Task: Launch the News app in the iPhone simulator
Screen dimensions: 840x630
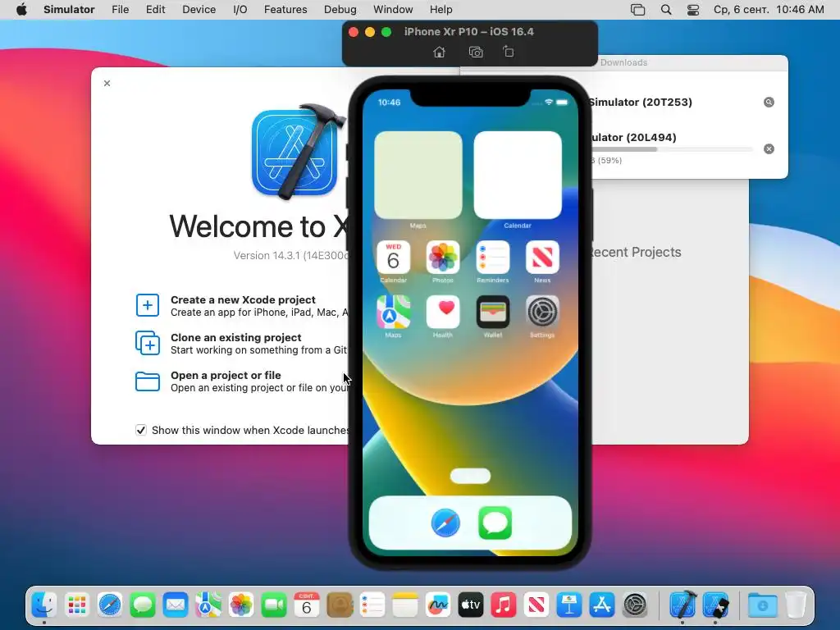Action: click(542, 257)
